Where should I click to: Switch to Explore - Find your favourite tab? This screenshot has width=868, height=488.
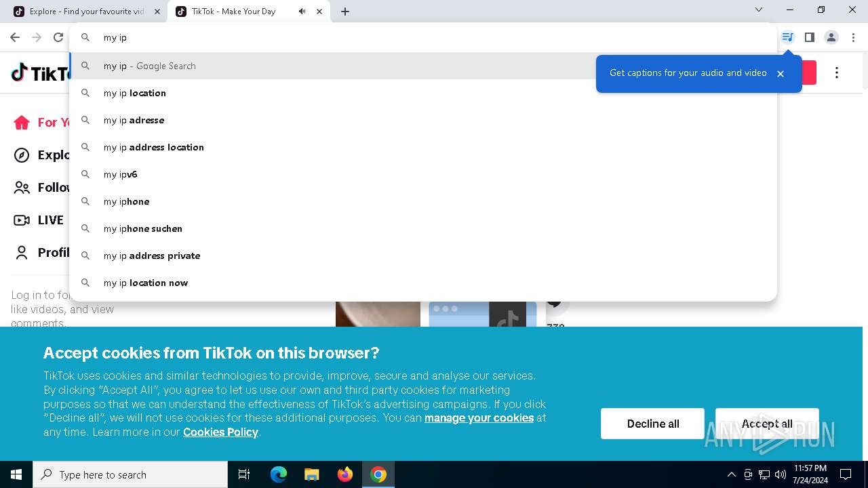click(87, 12)
